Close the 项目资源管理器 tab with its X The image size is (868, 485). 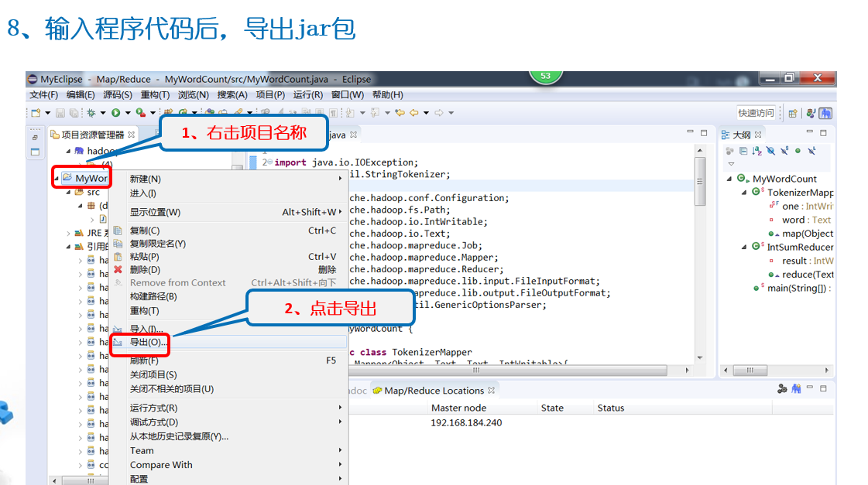pyautogui.click(x=131, y=135)
